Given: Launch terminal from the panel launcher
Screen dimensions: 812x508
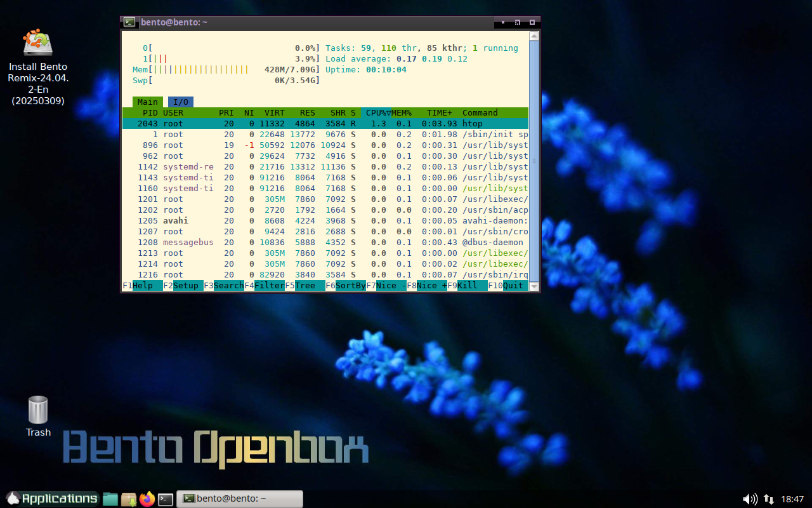Looking at the screenshot, I should pyautogui.click(x=166, y=499).
